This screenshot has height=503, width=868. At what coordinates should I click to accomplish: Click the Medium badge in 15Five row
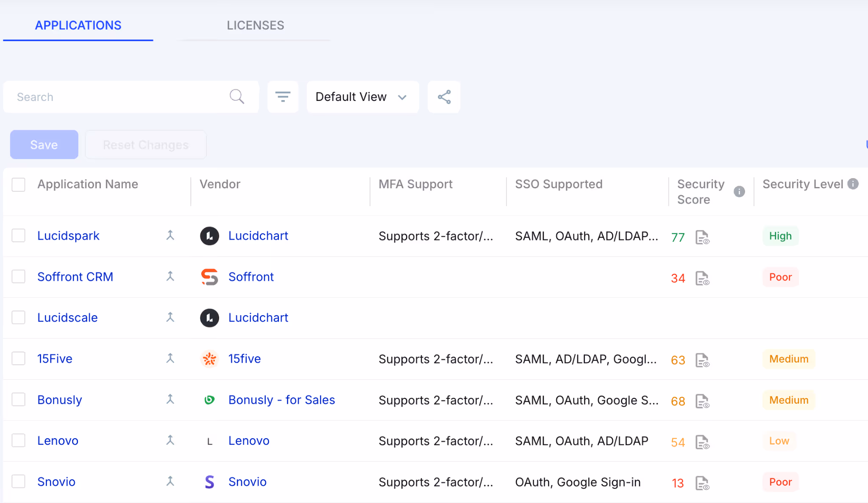pyautogui.click(x=789, y=359)
